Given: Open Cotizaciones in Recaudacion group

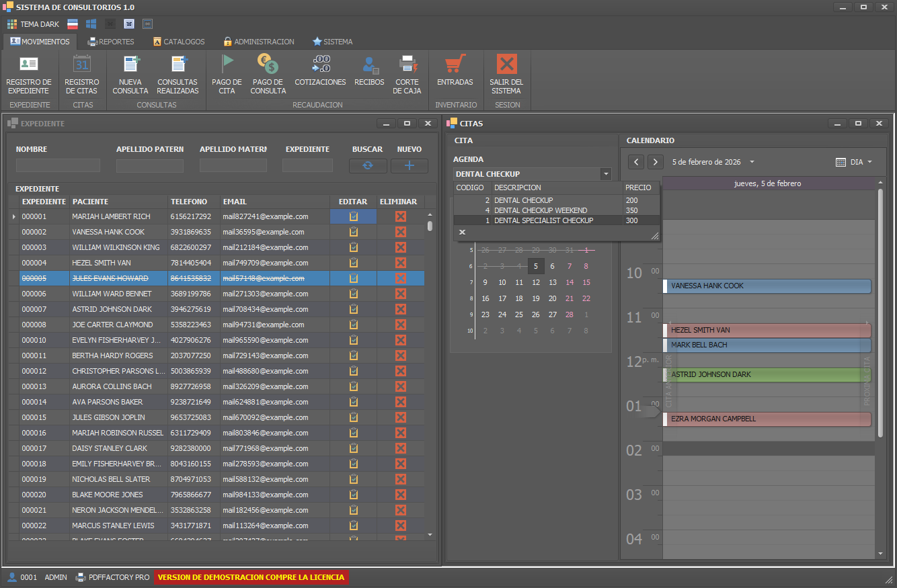Looking at the screenshot, I should pos(320,65).
